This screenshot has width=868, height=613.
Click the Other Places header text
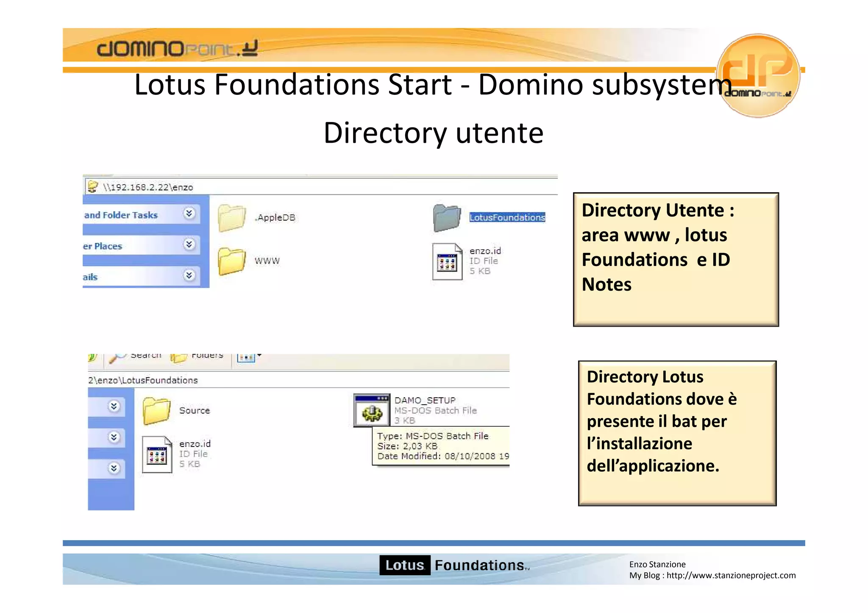tap(103, 246)
